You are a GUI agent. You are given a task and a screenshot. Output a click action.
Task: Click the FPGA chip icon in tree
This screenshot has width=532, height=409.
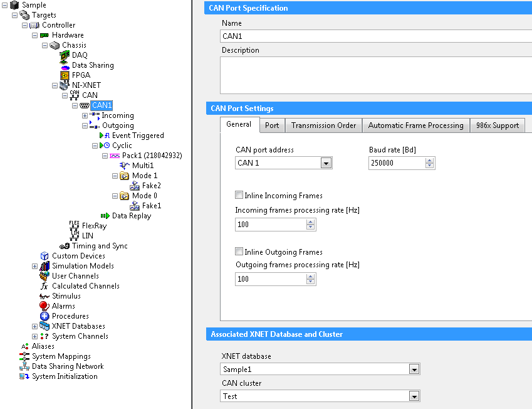(x=65, y=75)
